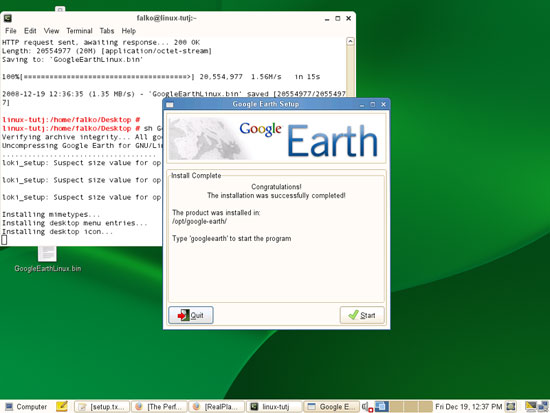Click the third workspace in the switcher
The width and height of the screenshot is (550, 413).
click(411, 406)
